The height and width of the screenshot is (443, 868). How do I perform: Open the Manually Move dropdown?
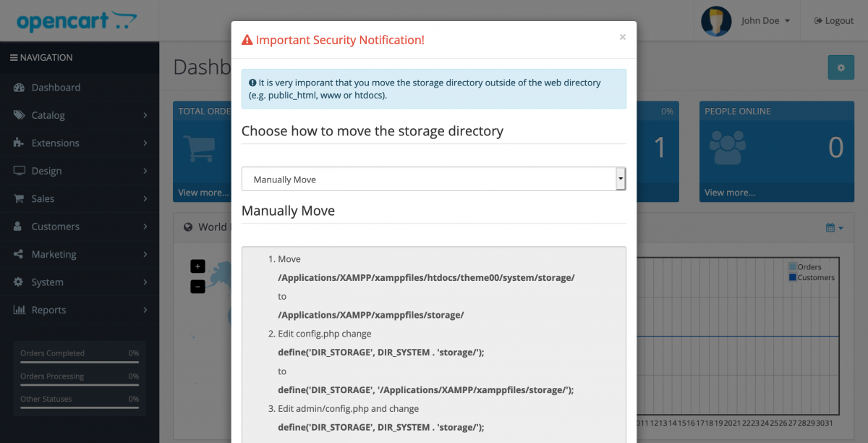click(433, 179)
